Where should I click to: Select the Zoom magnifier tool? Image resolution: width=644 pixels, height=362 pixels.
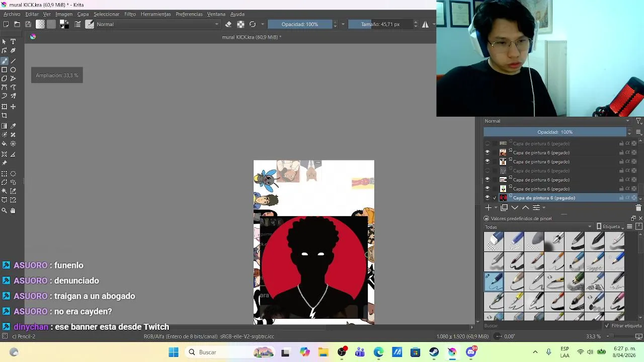click(x=5, y=211)
